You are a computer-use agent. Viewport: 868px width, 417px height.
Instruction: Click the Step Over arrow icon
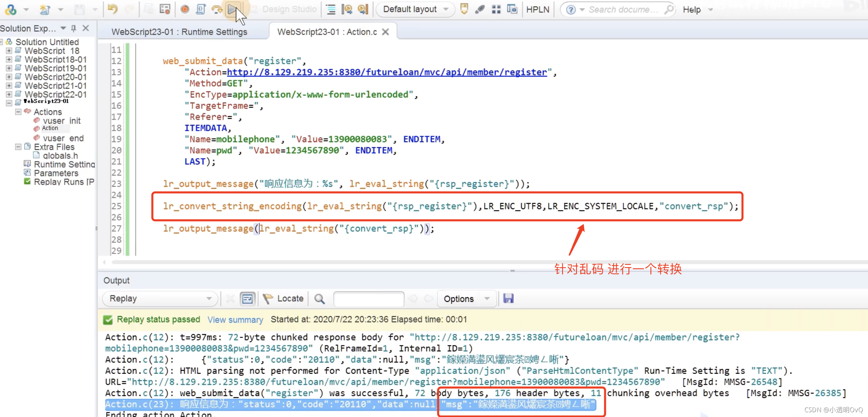coord(216,9)
